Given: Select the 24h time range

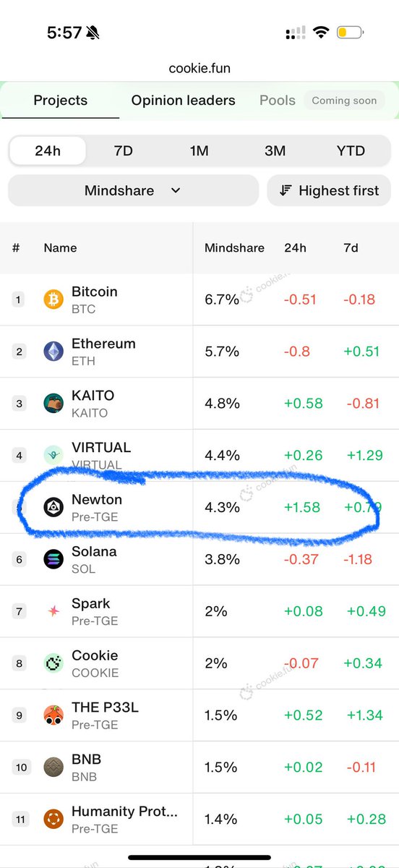Looking at the screenshot, I should 48,151.
